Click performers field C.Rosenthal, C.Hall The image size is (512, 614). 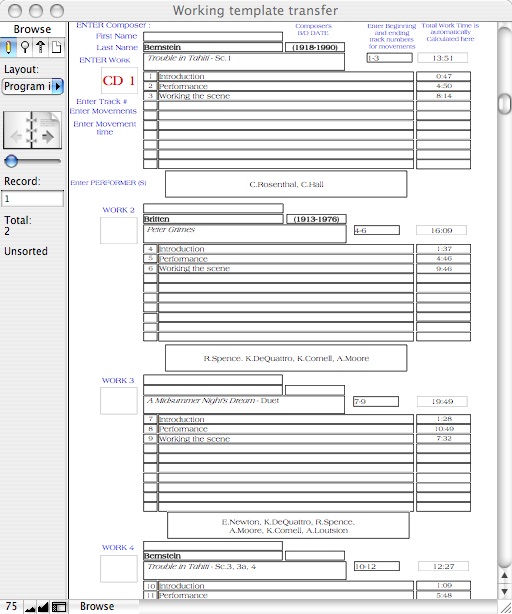click(286, 184)
